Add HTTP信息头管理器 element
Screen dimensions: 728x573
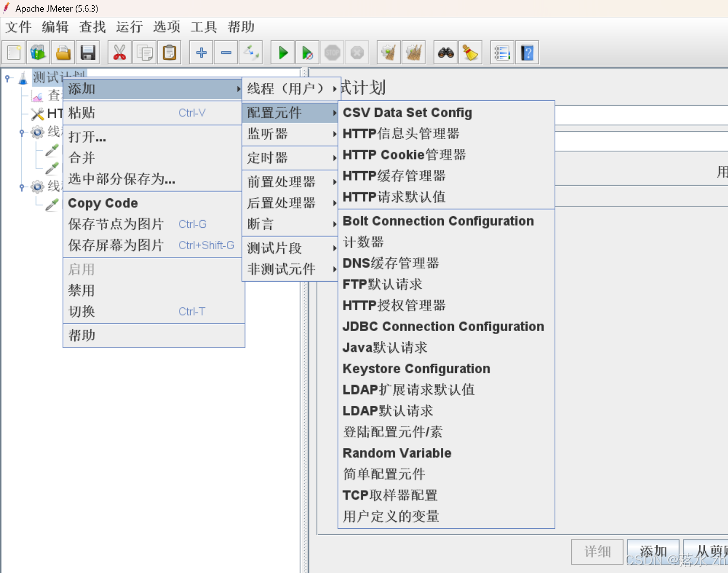point(446,134)
